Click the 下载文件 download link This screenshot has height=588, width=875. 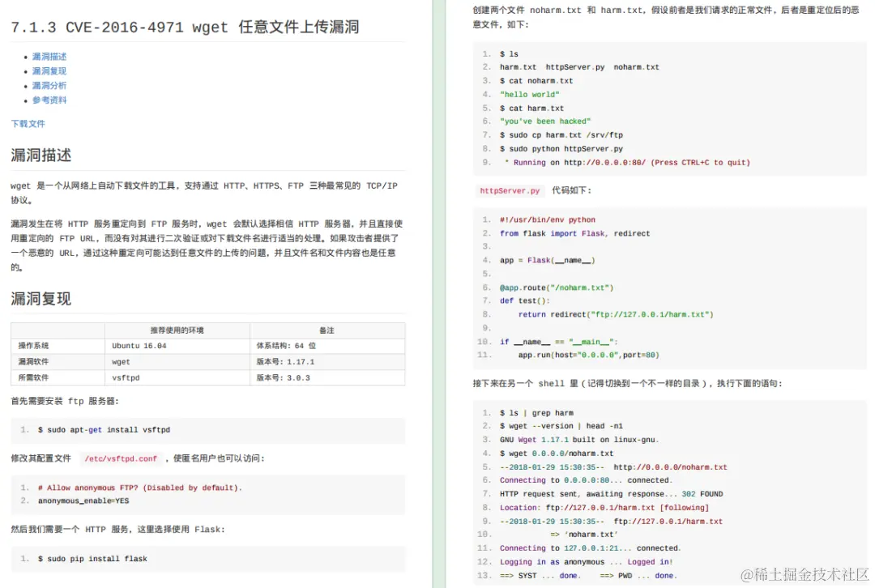(x=28, y=124)
